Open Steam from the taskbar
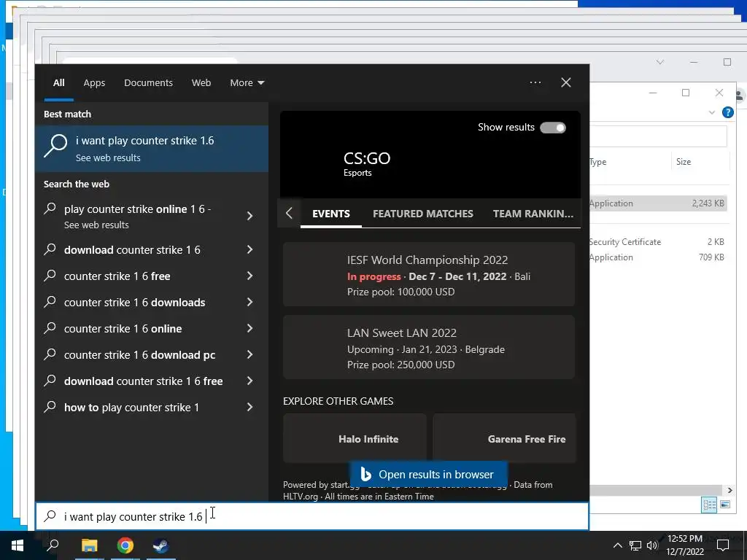This screenshot has height=560, width=747. click(161, 545)
